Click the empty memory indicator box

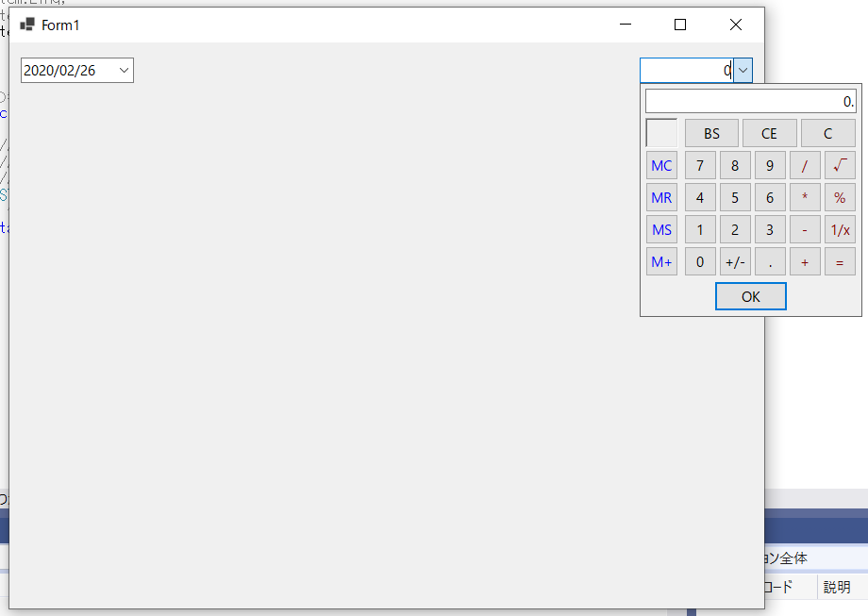[x=661, y=133]
